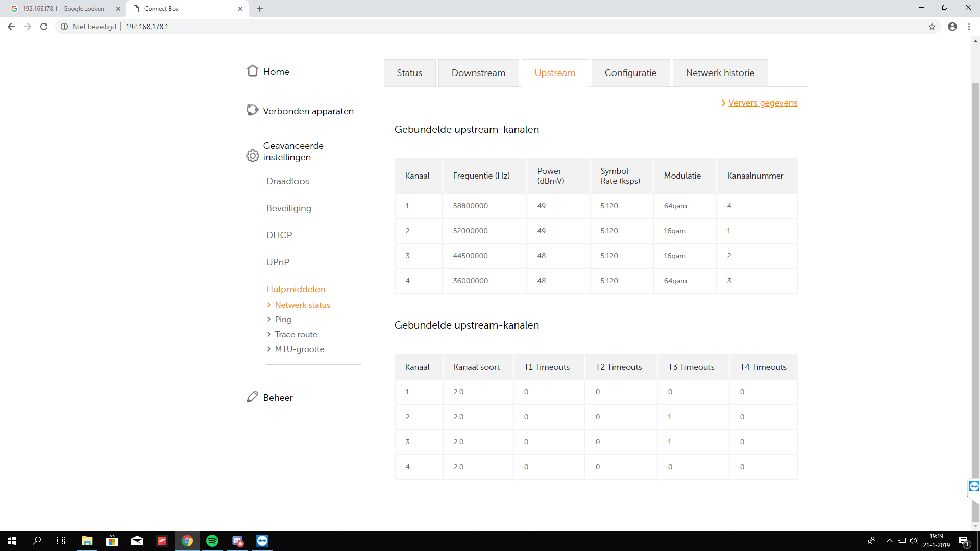The image size is (980, 551).
Task: Open the Draadloos settings link
Action: point(287,181)
